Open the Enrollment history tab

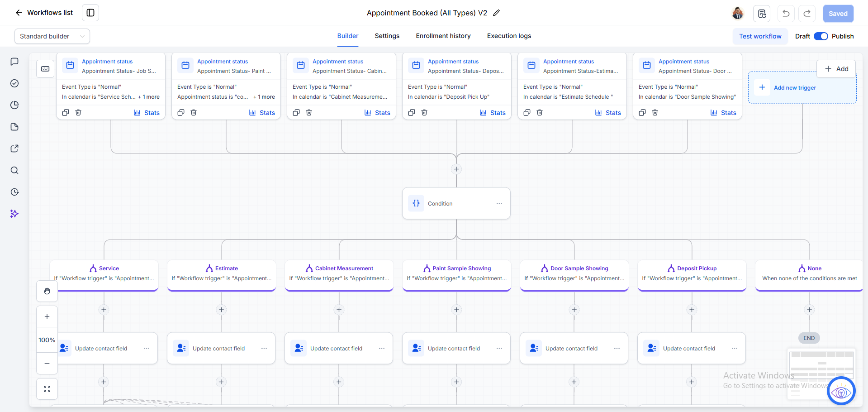click(443, 36)
